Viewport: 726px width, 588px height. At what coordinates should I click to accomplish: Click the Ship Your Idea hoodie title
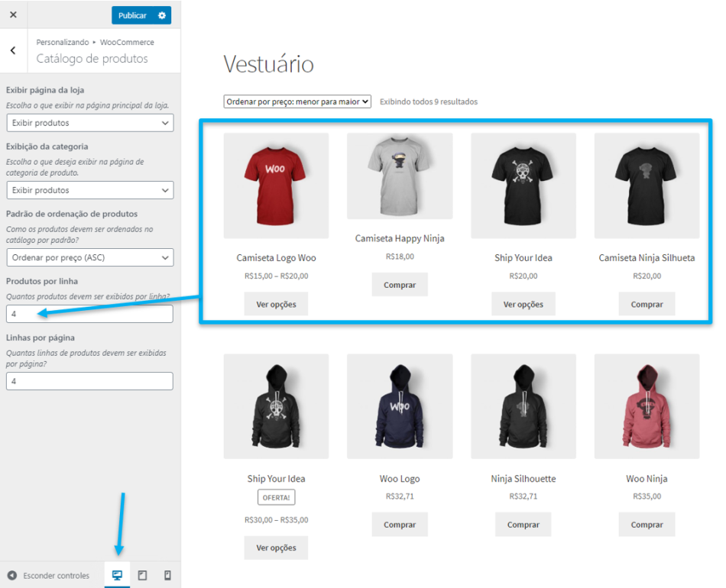276,479
